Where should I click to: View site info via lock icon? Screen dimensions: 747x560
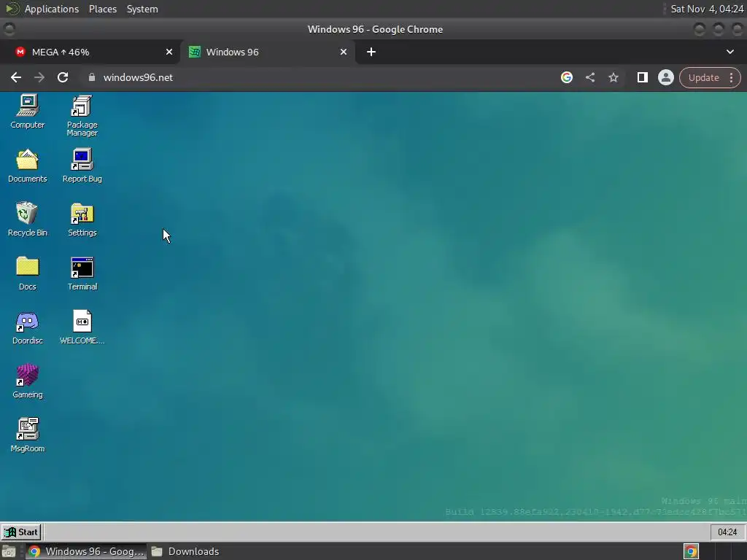pos(92,77)
